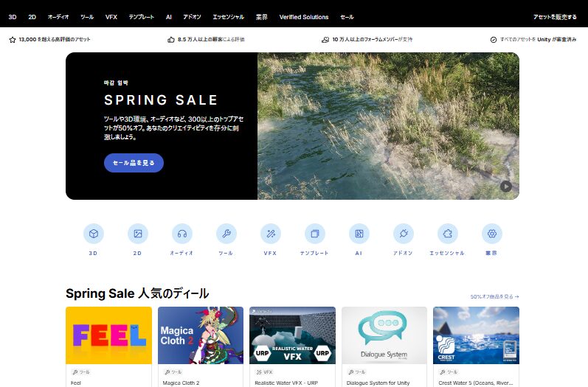Click the checkmark icon beside Unity審査済み
Image resolution: width=588 pixels, height=387 pixels.
[494, 40]
